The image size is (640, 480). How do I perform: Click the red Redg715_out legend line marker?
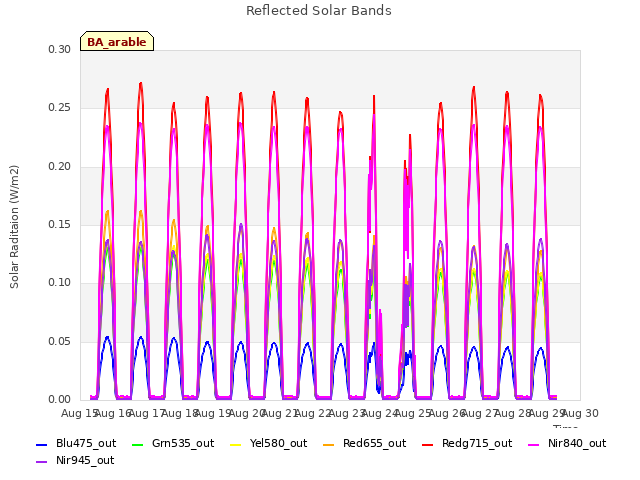(427, 444)
